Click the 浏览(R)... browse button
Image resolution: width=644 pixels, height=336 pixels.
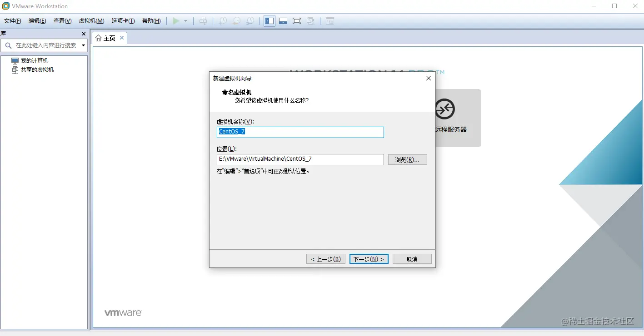(407, 159)
